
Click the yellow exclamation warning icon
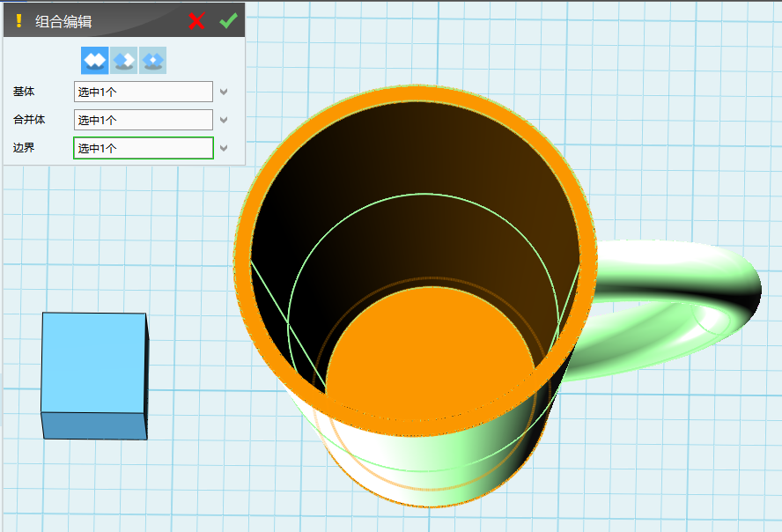pyautogui.click(x=18, y=21)
